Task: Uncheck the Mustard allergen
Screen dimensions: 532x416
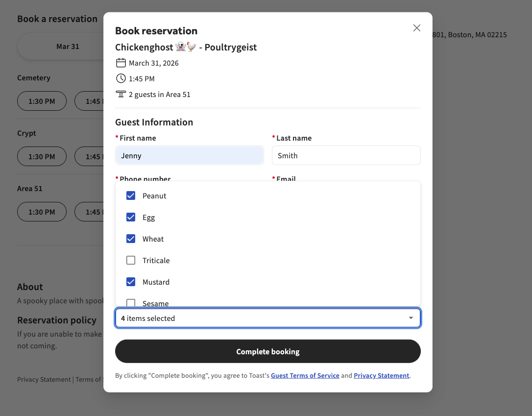Action: [131, 282]
